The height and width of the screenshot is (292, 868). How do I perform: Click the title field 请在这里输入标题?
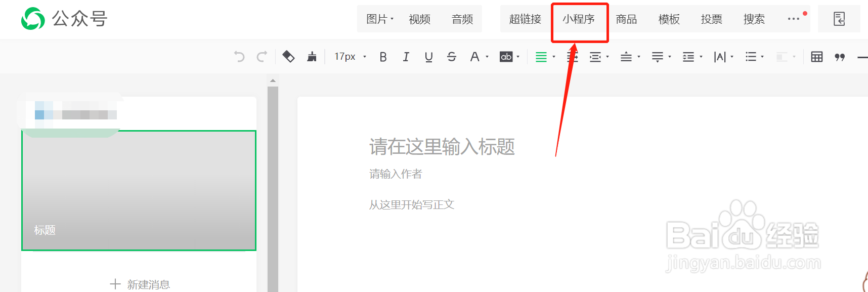pos(442,147)
